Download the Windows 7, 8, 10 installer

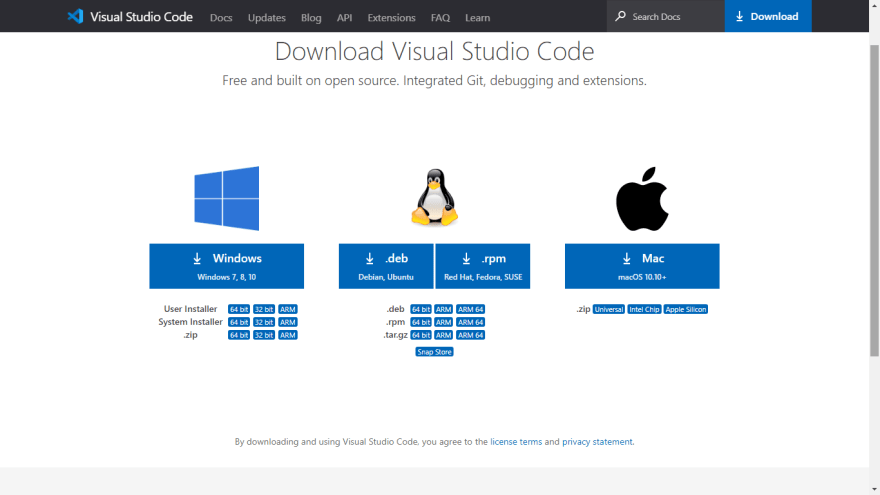(x=227, y=266)
